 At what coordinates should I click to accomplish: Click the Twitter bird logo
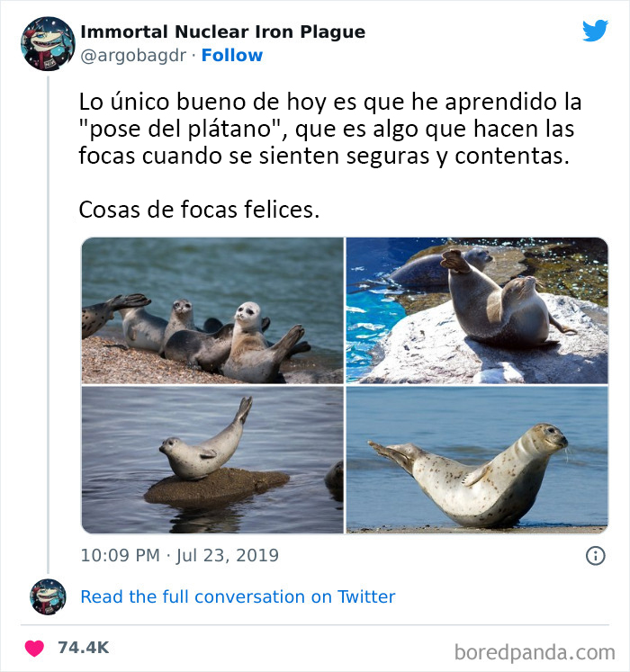pos(595,31)
